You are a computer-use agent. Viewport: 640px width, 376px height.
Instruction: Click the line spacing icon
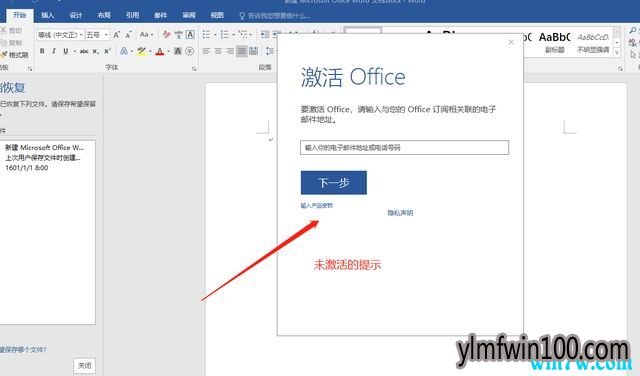click(x=269, y=51)
